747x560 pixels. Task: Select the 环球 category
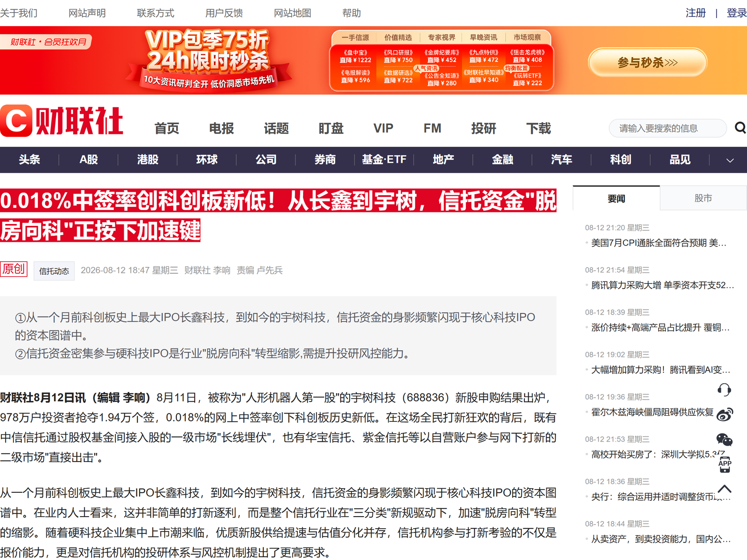click(207, 160)
